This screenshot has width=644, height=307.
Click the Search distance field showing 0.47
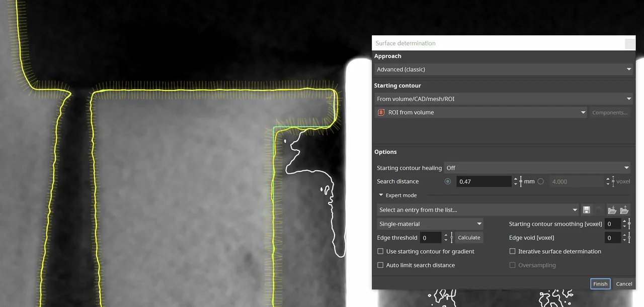484,181
